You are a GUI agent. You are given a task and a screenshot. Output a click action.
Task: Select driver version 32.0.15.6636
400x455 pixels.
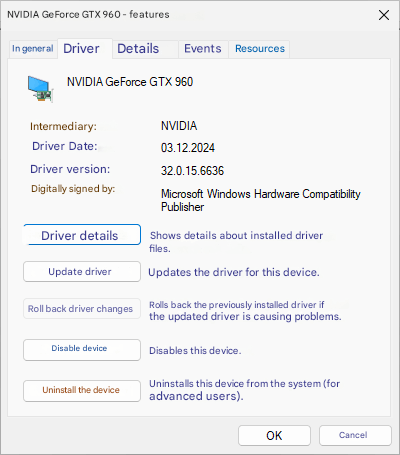(x=192, y=171)
